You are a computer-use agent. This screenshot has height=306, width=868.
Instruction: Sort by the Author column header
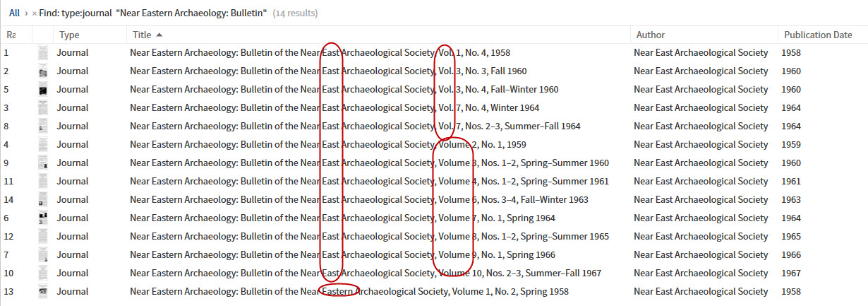click(651, 35)
